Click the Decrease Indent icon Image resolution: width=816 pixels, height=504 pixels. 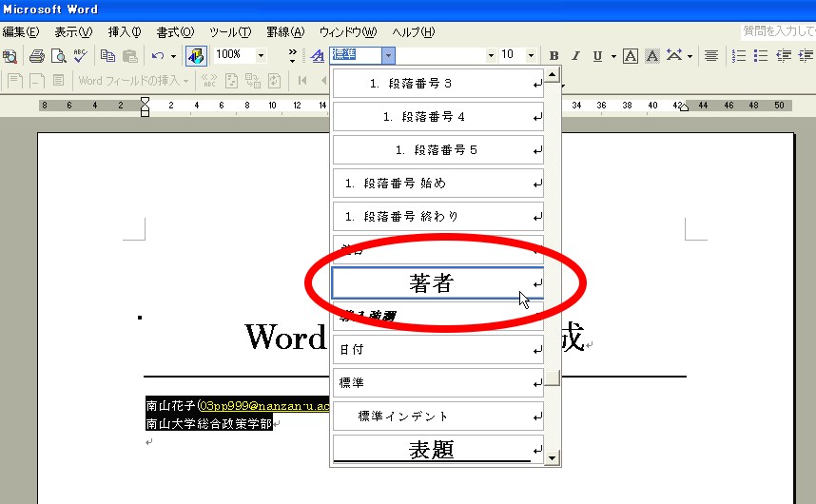[784, 56]
